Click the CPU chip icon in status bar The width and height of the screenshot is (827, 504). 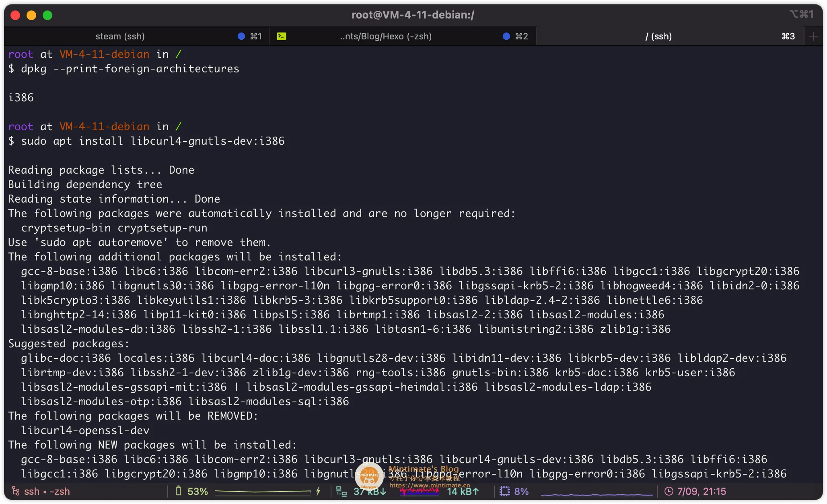pyautogui.click(x=504, y=491)
